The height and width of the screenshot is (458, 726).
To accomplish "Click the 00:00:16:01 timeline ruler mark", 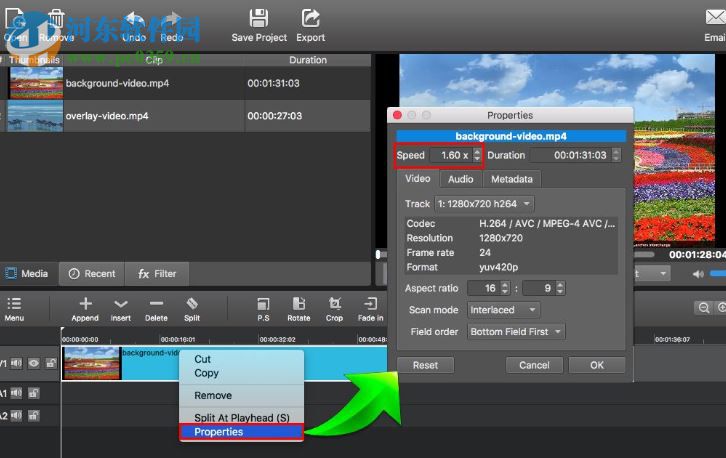I will 178,339.
